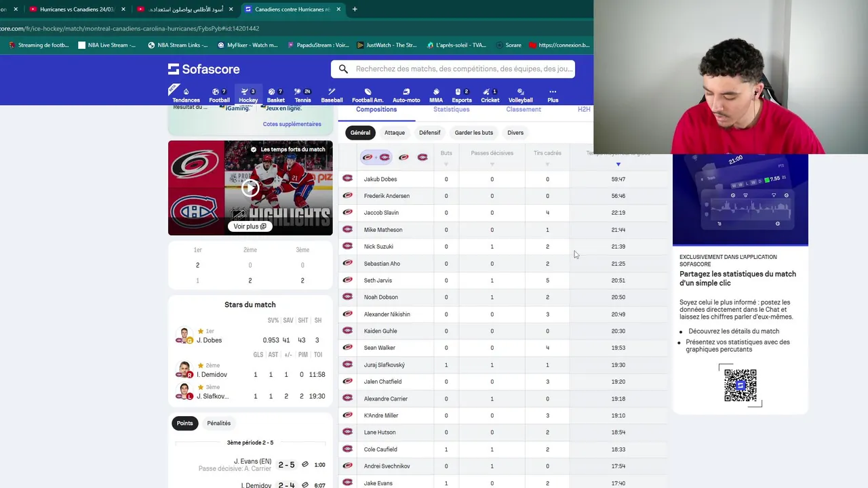Viewport: 868px width, 488px height.
Task: Switch to the Classement tab
Action: tap(524, 110)
